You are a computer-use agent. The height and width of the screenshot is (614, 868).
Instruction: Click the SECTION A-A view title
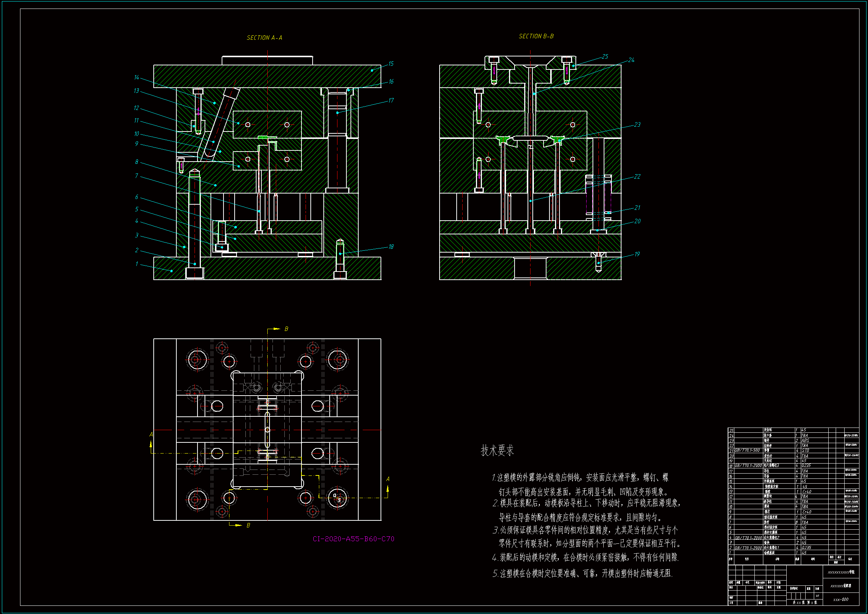[x=264, y=38]
